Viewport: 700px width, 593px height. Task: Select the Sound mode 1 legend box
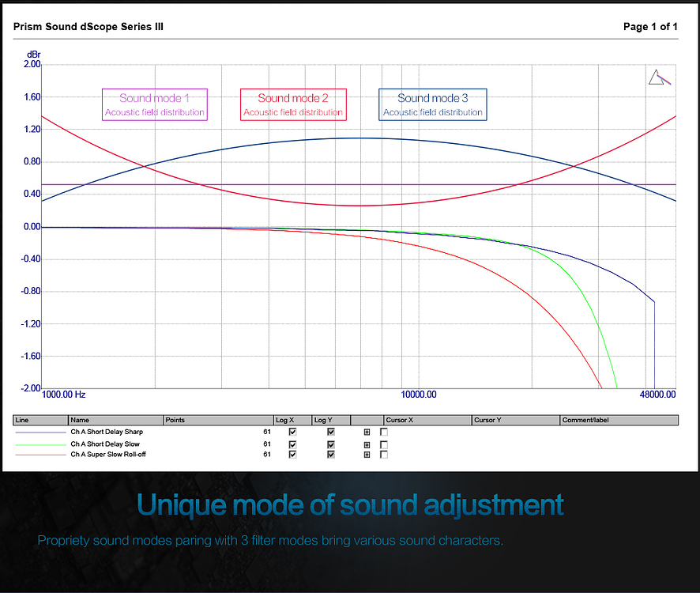(155, 104)
